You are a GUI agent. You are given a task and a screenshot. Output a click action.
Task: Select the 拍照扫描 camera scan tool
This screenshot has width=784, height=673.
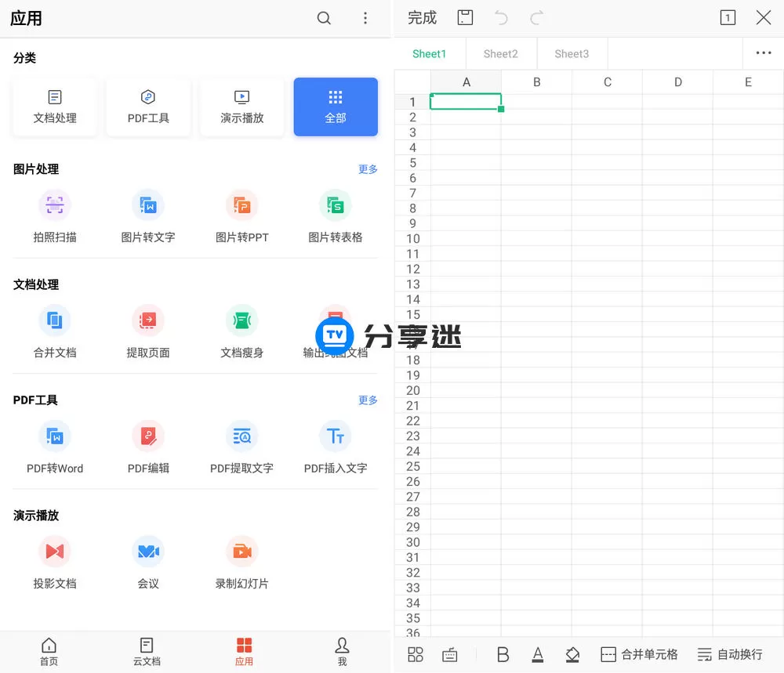[54, 216]
